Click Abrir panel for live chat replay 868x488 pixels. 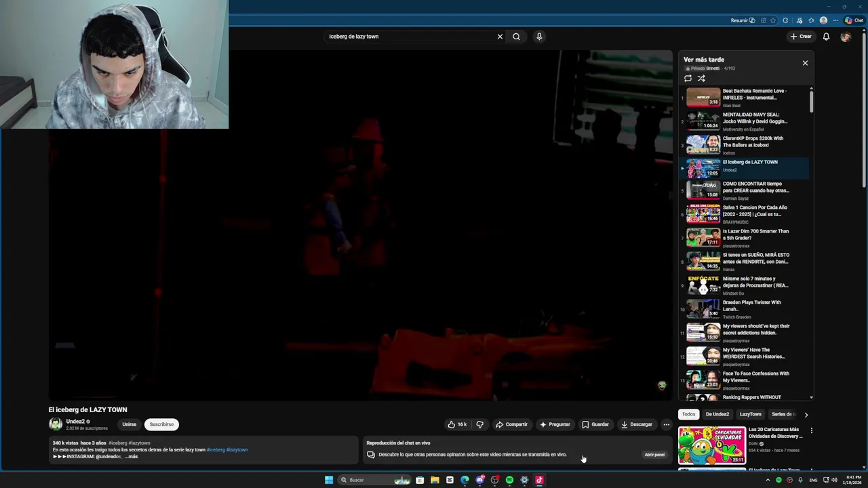tap(654, 455)
